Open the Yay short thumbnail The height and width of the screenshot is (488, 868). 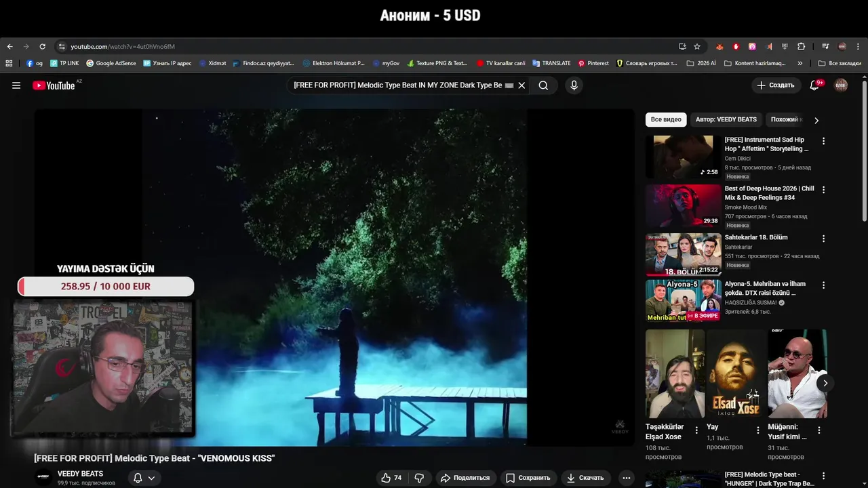(736, 374)
